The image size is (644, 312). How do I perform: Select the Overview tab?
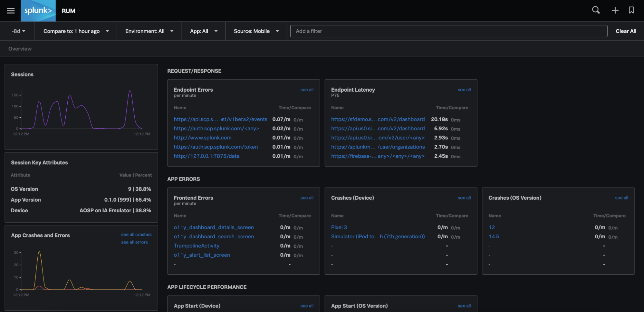click(20, 49)
